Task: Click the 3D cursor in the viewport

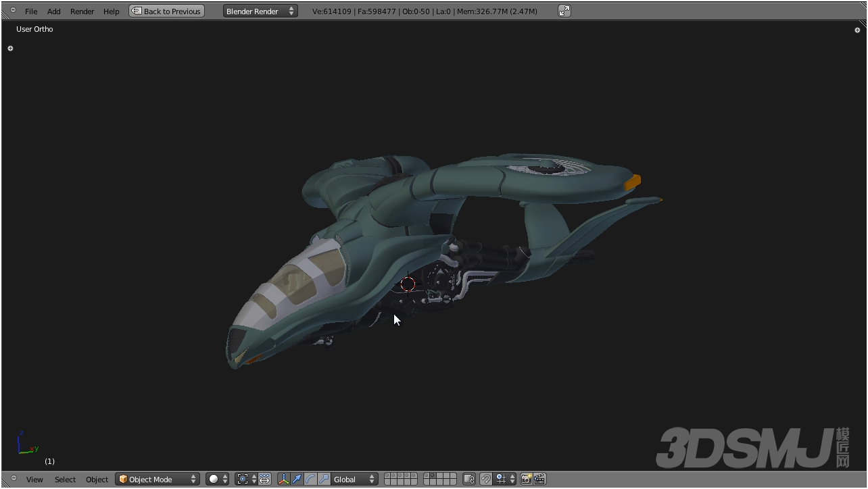Action: (408, 284)
